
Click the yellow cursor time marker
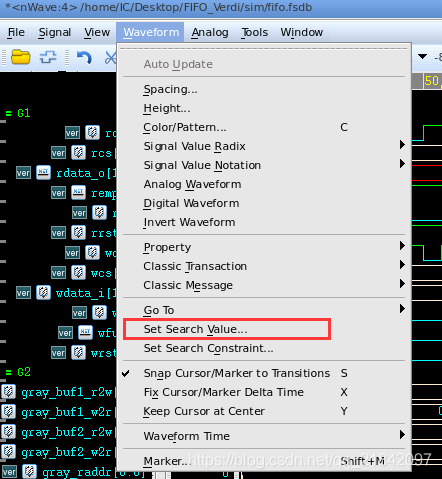(x=432, y=81)
